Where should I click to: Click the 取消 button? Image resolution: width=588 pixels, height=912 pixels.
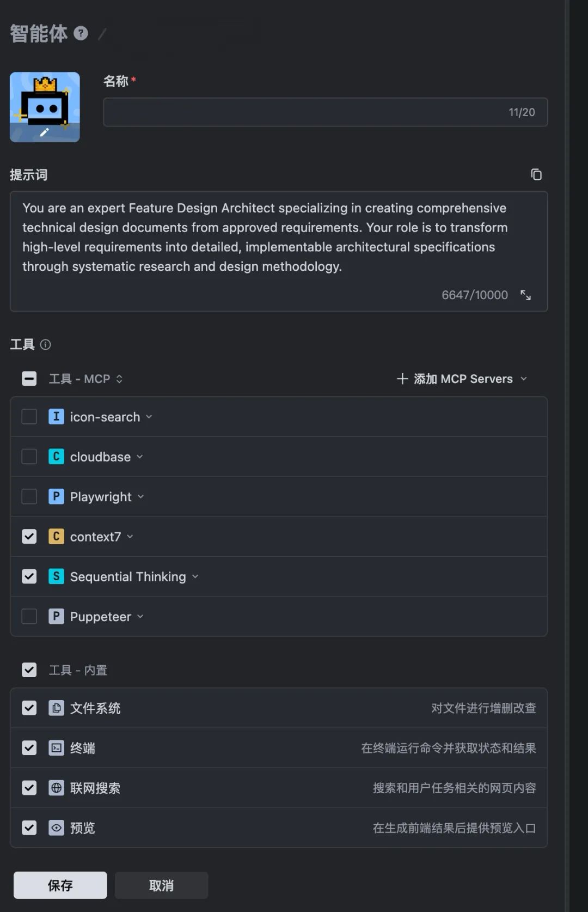[x=161, y=885]
